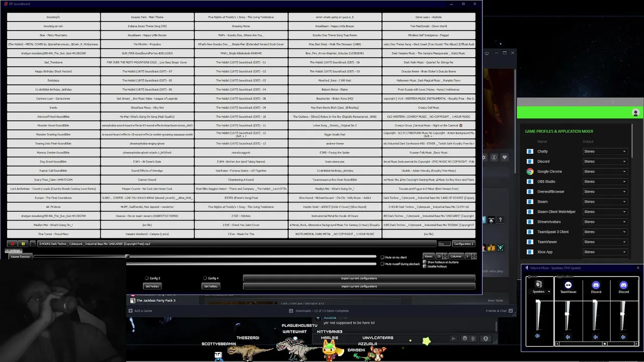Increase the Rows stepper value
The image size is (644, 362).
pos(446,255)
